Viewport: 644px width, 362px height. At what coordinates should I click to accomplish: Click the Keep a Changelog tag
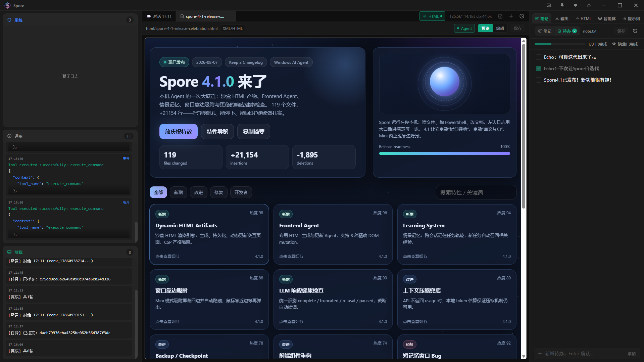pos(246,62)
